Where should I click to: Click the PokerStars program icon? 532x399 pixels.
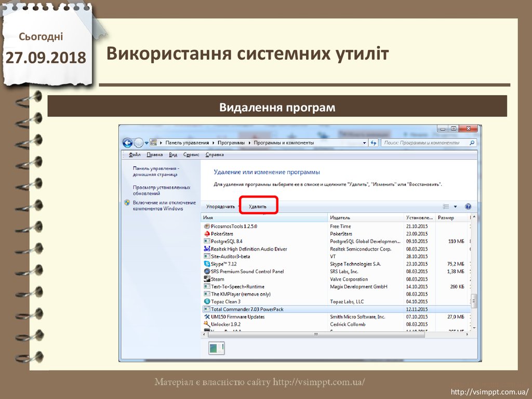point(207,234)
